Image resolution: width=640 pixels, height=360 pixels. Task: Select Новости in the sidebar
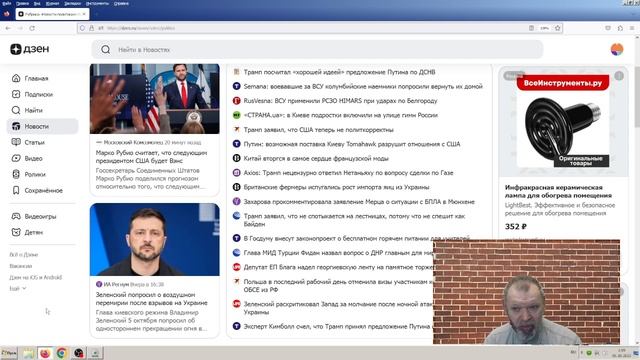click(x=42, y=126)
